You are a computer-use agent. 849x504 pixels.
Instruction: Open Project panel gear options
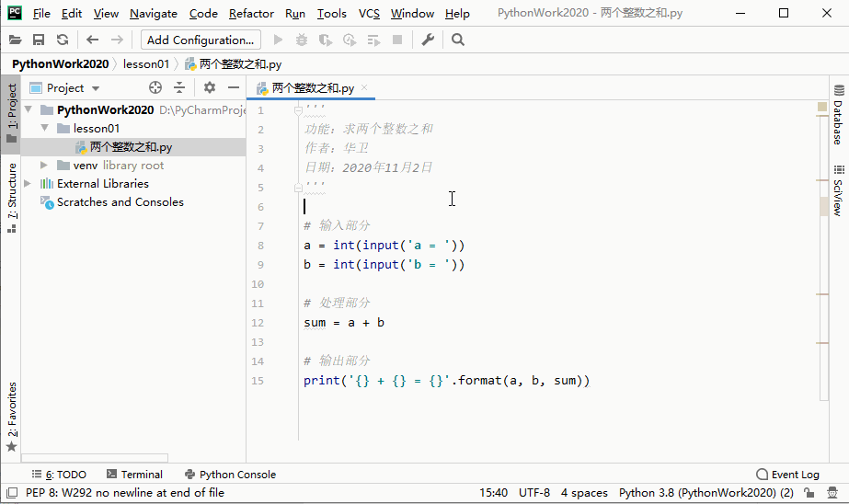(x=210, y=87)
